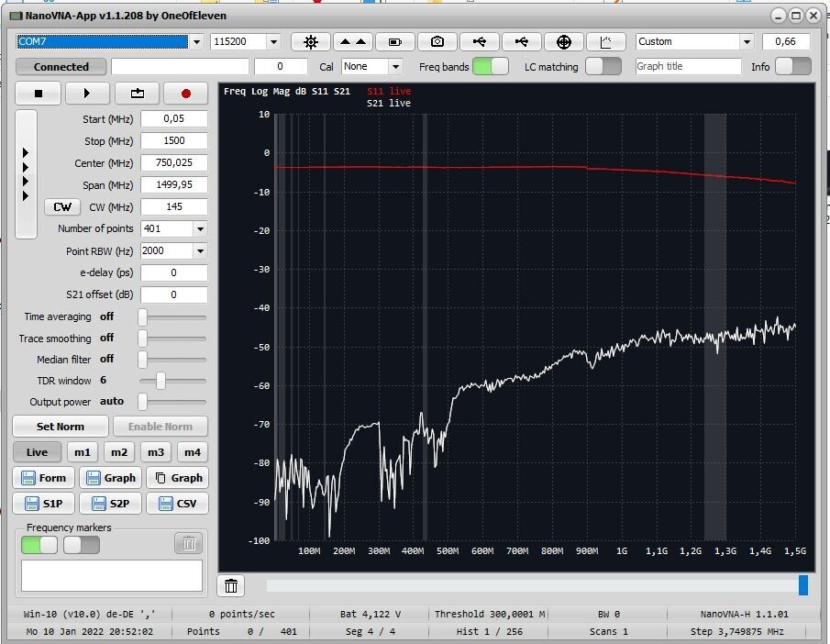Toggle Freq bands switch
The height and width of the screenshot is (644, 830).
(490, 67)
